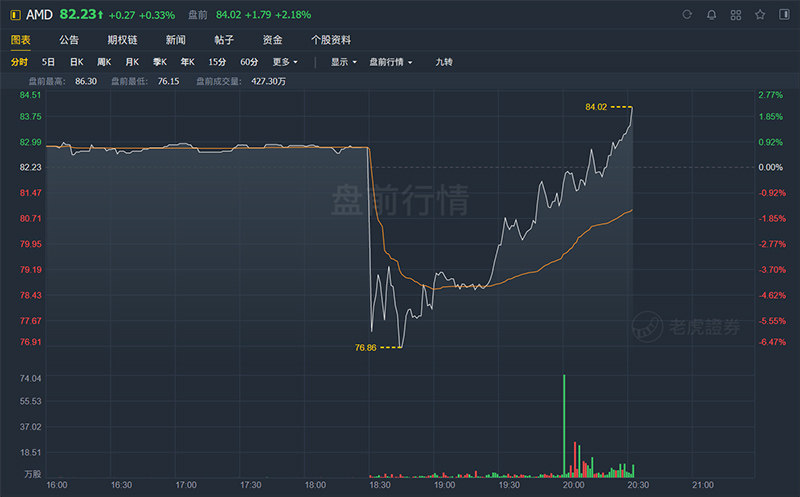The image size is (800, 497).
Task: Click the 74.04 volume axis label
Action: pyautogui.click(x=30, y=378)
